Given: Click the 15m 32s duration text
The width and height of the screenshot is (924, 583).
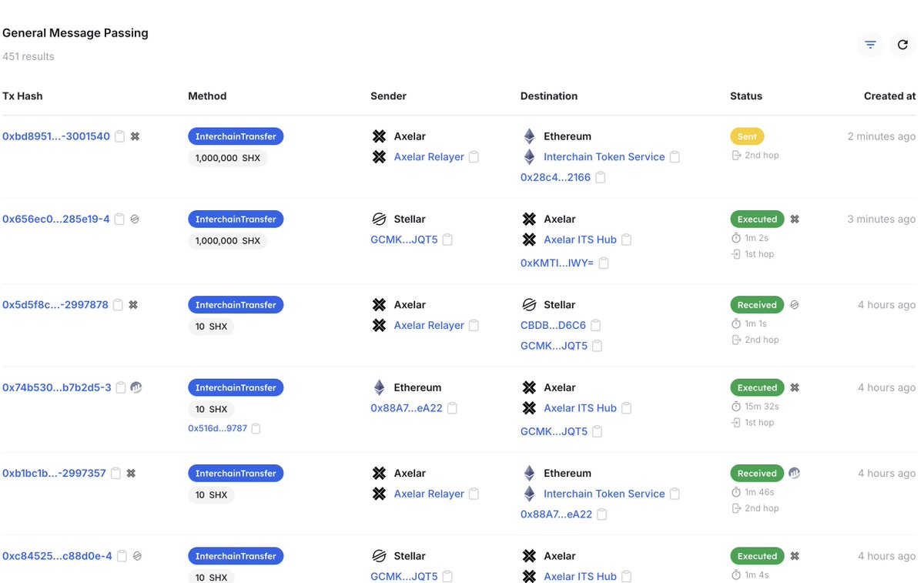Looking at the screenshot, I should click(x=762, y=407).
